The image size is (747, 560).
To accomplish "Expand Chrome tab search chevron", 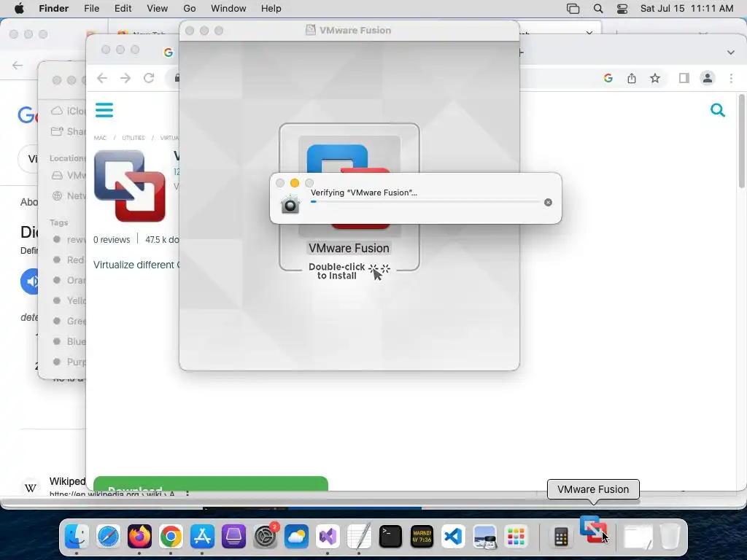I will [731, 52].
